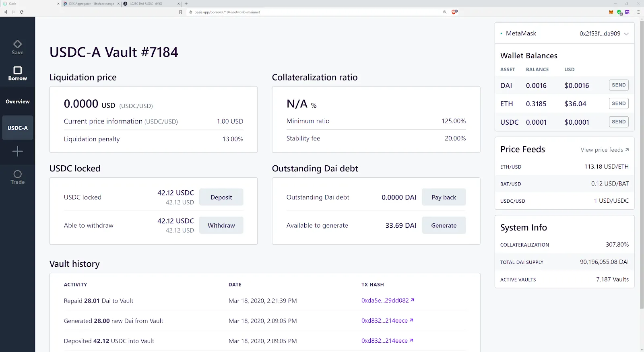This screenshot has width=644, height=352.
Task: Select USDC-A vault in sidebar
Action: (x=17, y=128)
